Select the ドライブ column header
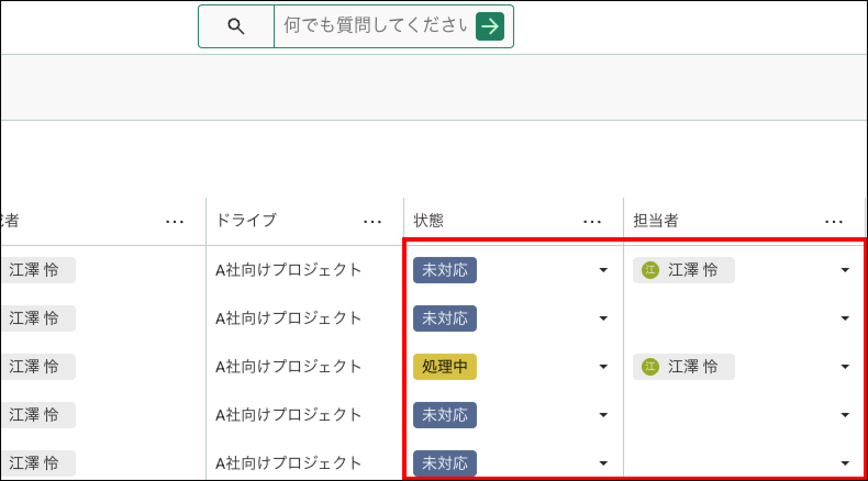The height and width of the screenshot is (481, 868). (246, 221)
